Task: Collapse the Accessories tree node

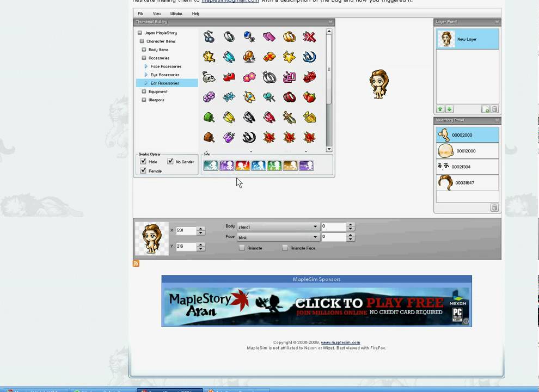Action: [x=144, y=58]
